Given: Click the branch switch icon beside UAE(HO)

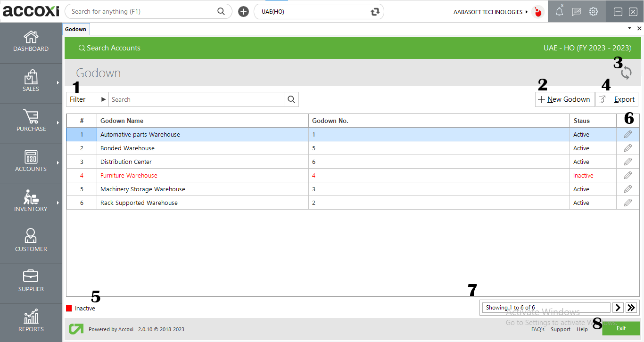Looking at the screenshot, I should point(375,11).
